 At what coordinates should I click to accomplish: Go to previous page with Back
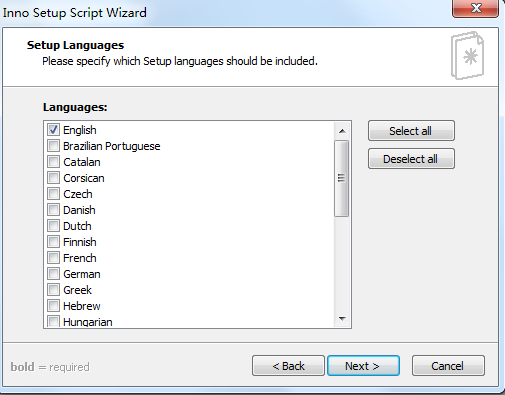[x=288, y=366]
